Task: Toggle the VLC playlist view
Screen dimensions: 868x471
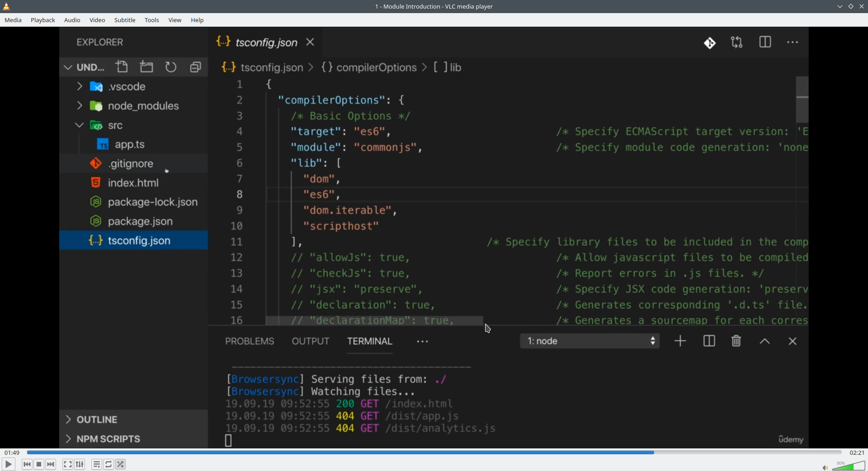Action: 97,464
